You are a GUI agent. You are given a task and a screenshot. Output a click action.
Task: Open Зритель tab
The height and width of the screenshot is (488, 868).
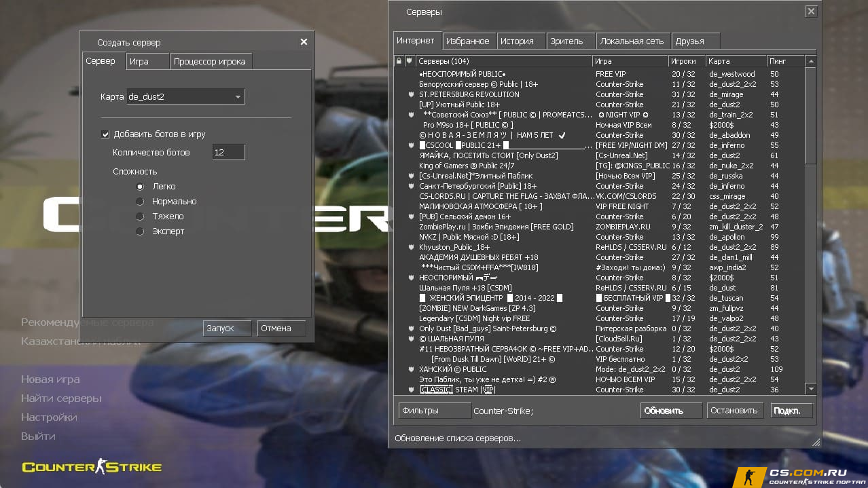coord(569,41)
